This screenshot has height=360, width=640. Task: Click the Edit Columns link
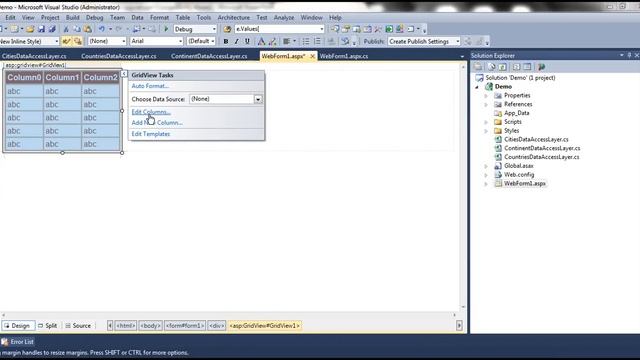coord(151,112)
